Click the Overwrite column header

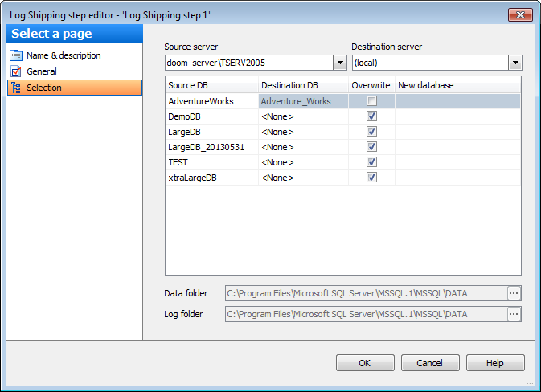tap(371, 85)
